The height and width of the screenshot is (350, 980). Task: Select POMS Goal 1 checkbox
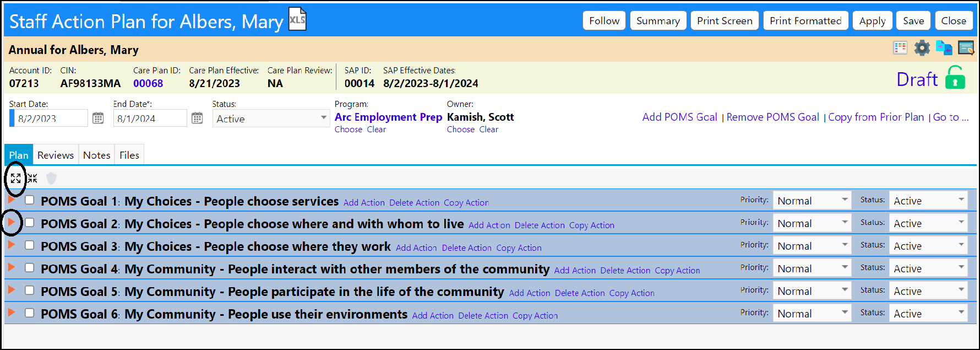point(29,200)
